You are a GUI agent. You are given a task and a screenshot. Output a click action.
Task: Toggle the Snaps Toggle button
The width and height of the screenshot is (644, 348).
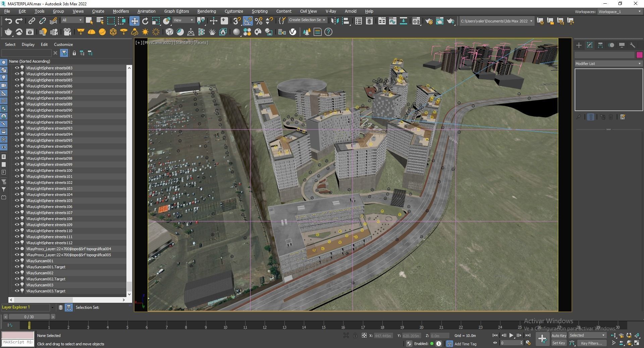point(237,21)
